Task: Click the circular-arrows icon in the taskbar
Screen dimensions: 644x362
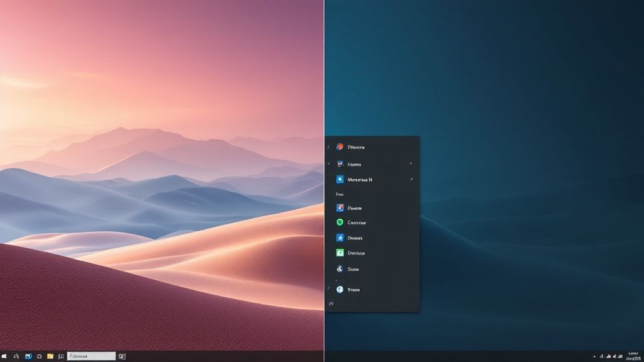Action: (40, 356)
